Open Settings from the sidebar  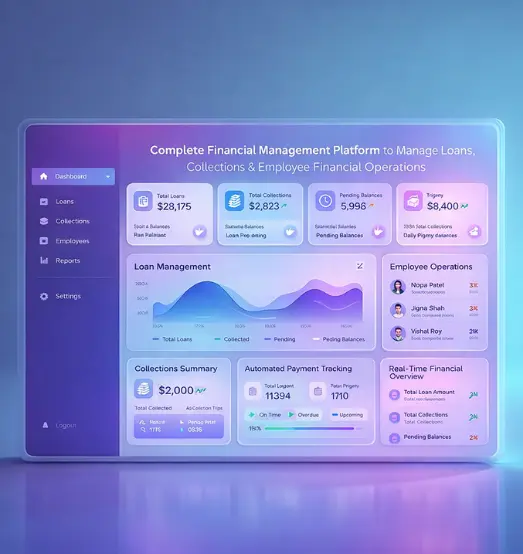click(68, 296)
